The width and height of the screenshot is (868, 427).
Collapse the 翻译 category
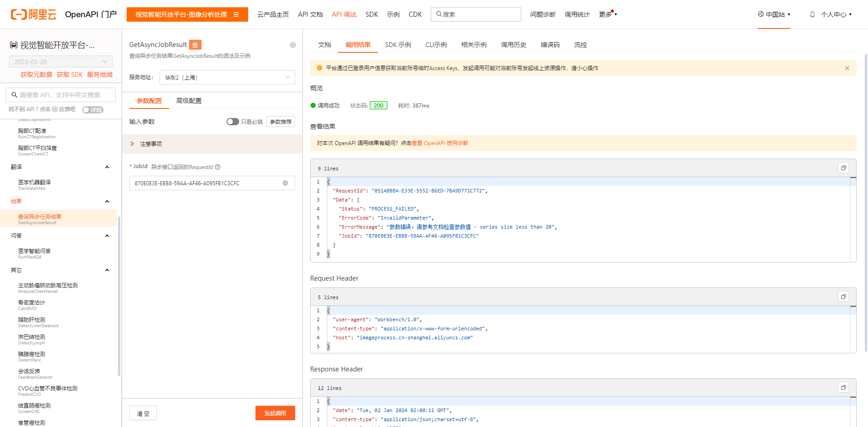click(107, 167)
